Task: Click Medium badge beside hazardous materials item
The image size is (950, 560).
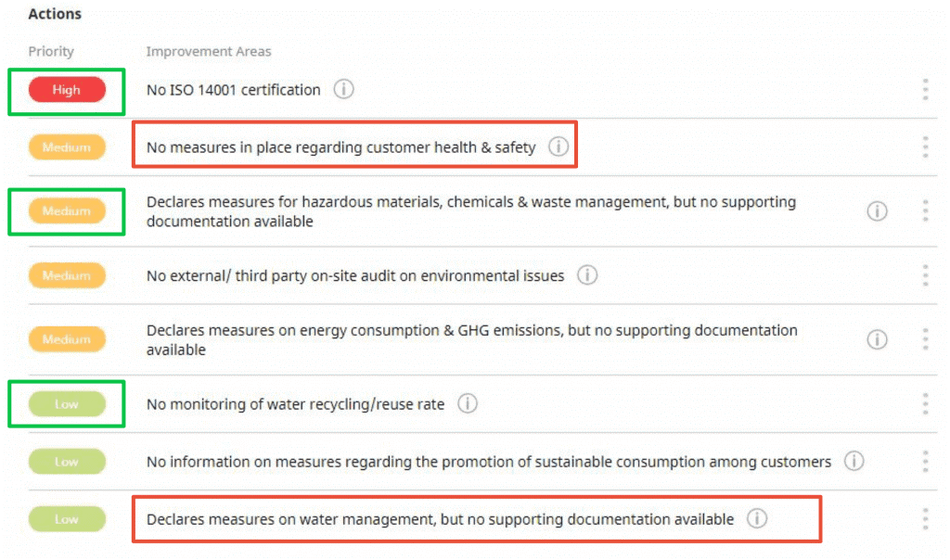Action: point(67,211)
